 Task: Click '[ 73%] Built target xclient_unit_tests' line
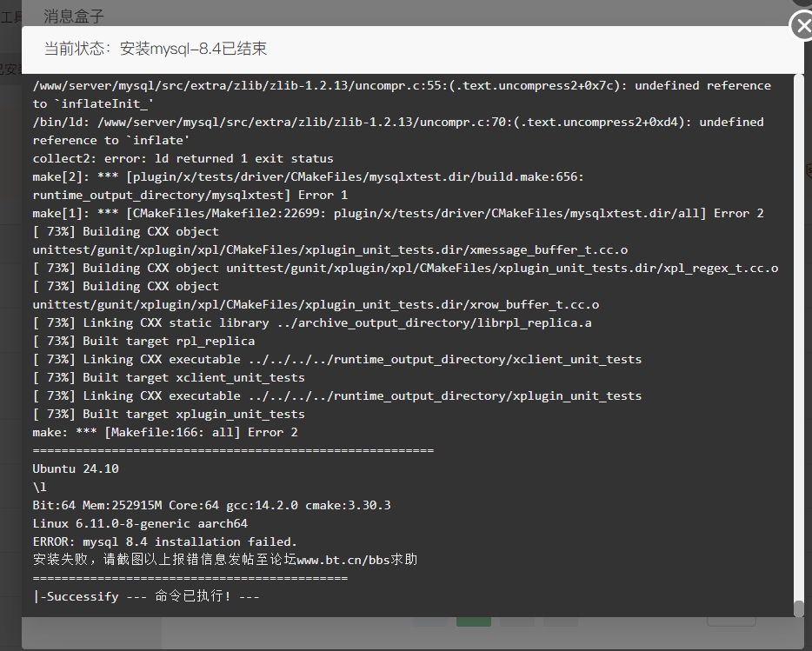pos(169,377)
